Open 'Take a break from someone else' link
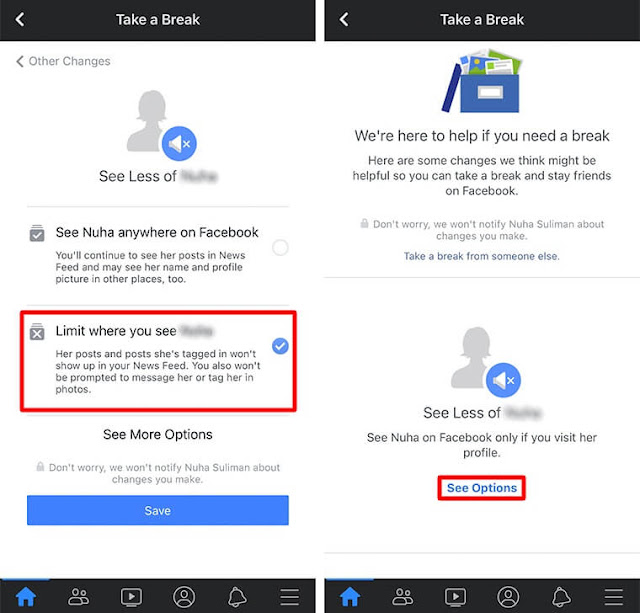 pyautogui.click(x=482, y=256)
